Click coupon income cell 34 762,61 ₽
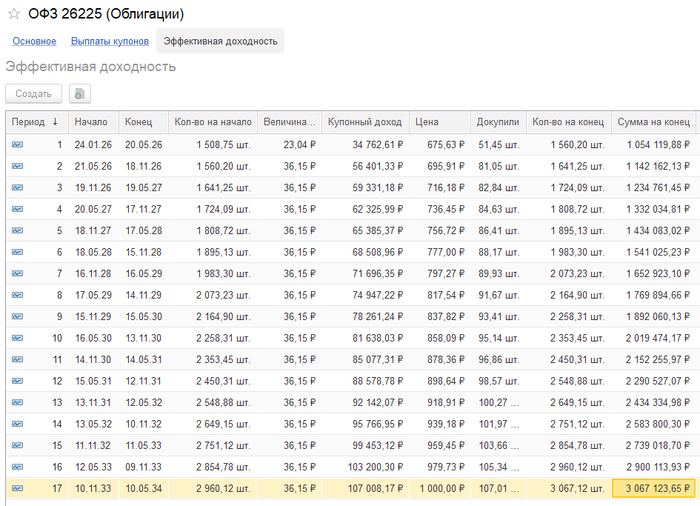Image resolution: width=700 pixels, height=506 pixels. point(364,145)
